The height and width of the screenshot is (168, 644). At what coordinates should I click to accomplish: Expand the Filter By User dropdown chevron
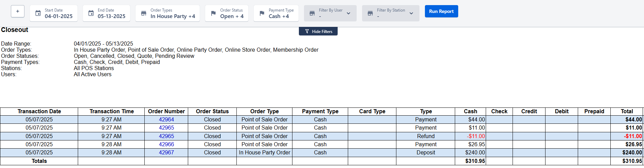(348, 13)
